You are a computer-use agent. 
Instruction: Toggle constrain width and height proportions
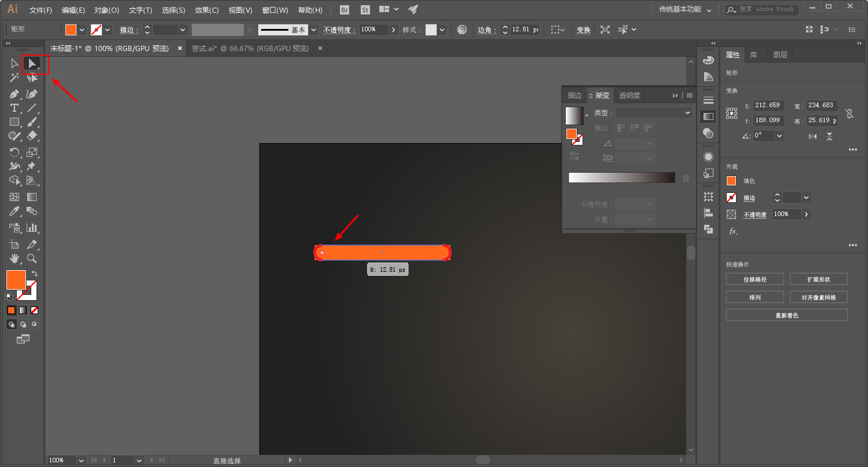(x=849, y=114)
